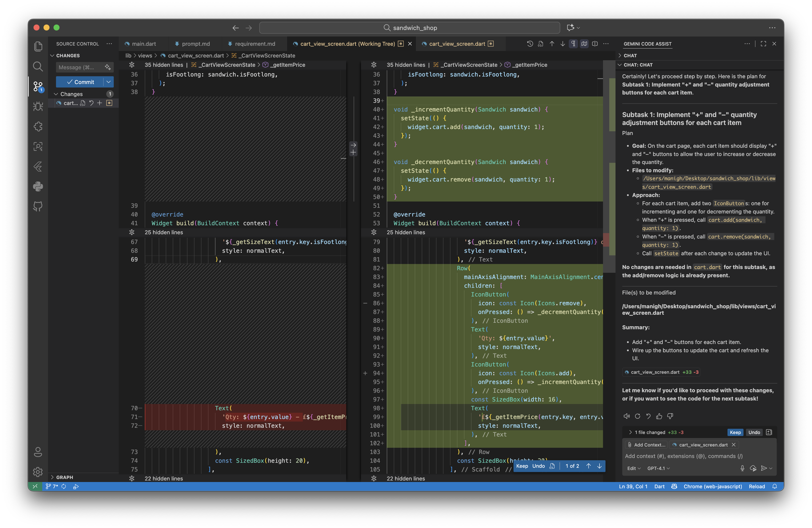Open the GPT-4.1 model selector
812x528 pixels.
tap(658, 468)
